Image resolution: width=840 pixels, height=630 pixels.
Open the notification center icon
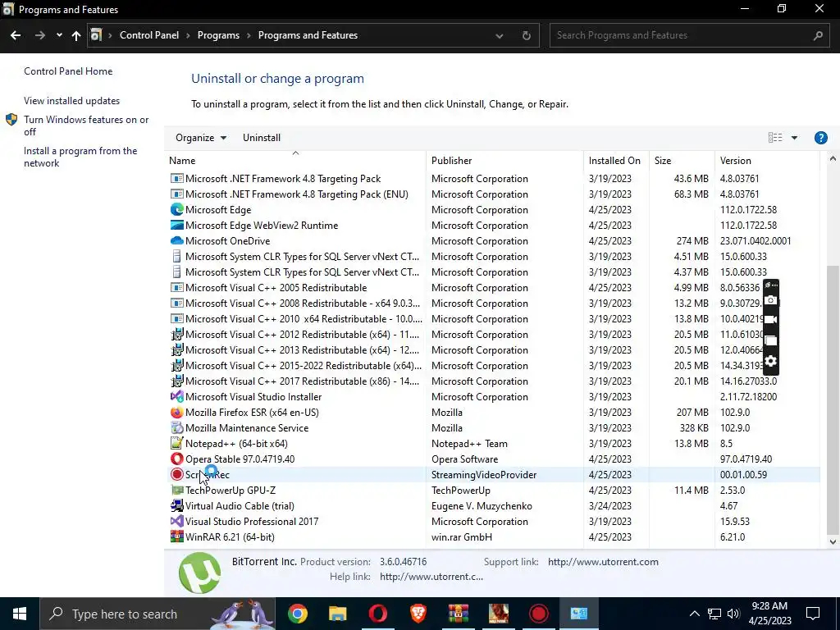click(x=813, y=614)
